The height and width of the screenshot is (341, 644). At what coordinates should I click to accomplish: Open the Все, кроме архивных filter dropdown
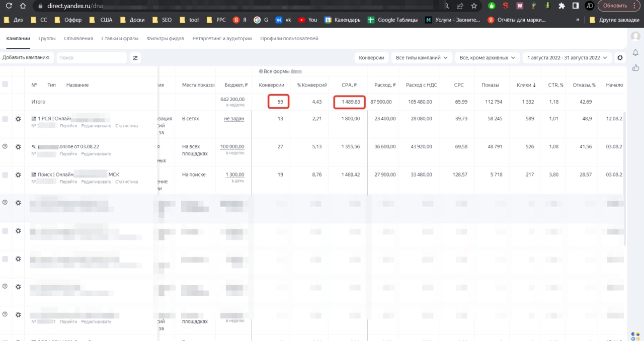(x=488, y=58)
